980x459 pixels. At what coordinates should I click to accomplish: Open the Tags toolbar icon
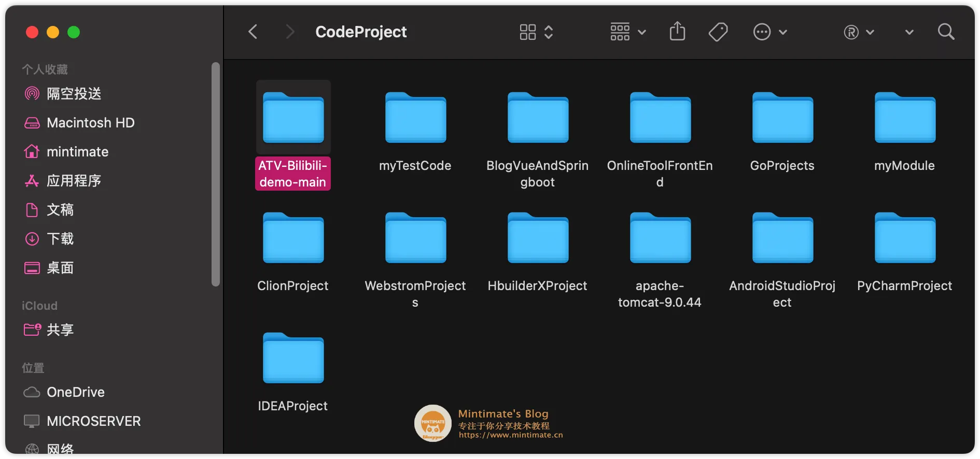click(718, 32)
